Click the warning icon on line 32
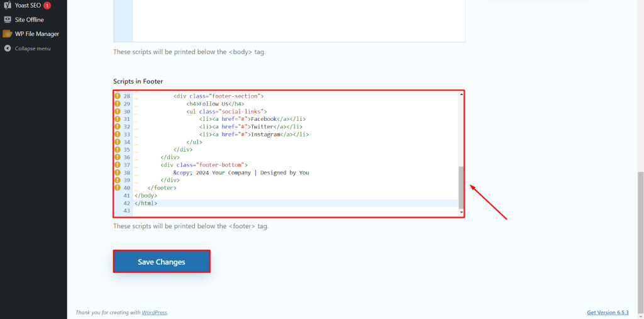Screen dimensions: 644x319 (118, 126)
